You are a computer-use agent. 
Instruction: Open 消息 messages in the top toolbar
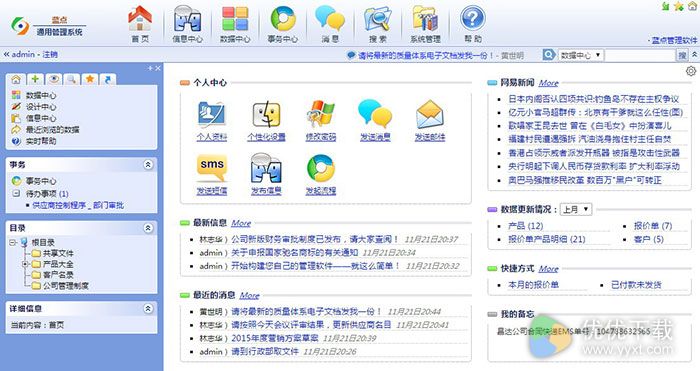[x=330, y=24]
